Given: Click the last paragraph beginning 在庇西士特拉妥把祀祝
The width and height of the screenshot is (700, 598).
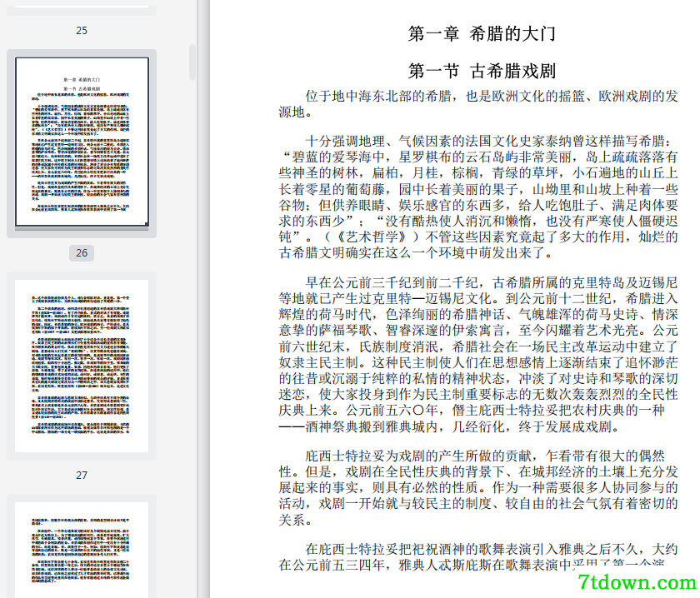Looking at the screenshot, I should (478, 556).
